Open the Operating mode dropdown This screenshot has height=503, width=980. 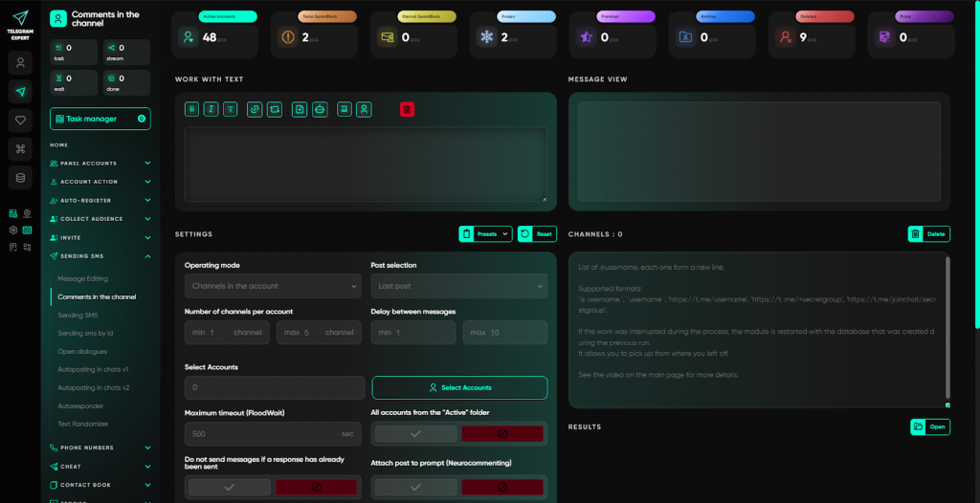(x=273, y=286)
